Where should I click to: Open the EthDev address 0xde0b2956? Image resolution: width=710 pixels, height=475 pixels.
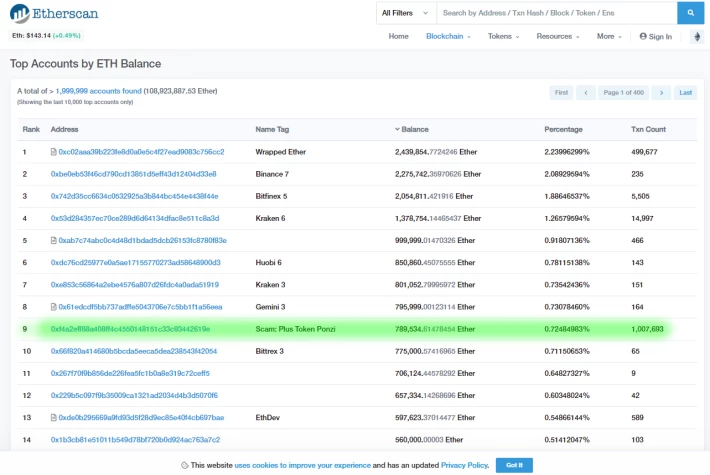pyautogui.click(x=141, y=417)
